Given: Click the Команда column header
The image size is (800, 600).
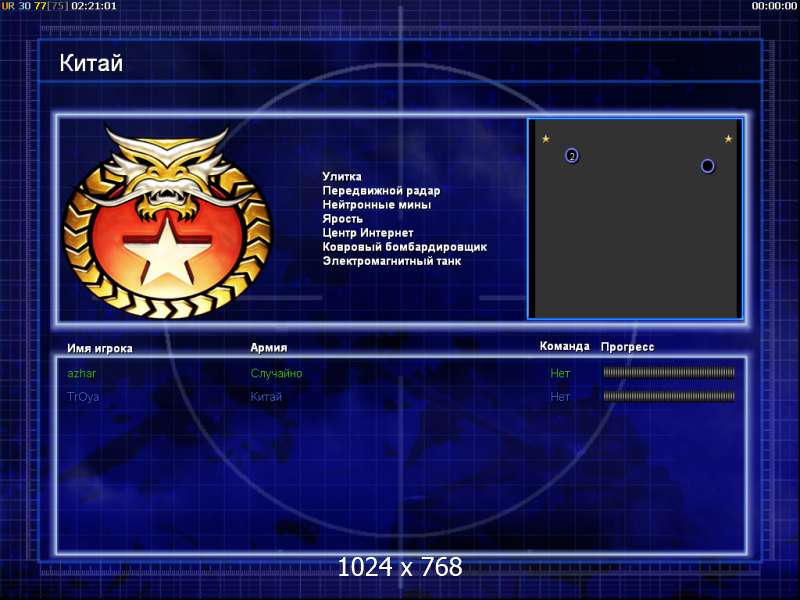Looking at the screenshot, I should (564, 346).
